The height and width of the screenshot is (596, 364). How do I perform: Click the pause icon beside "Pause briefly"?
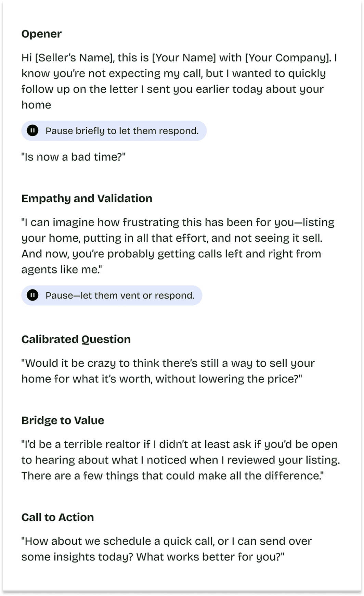coord(32,131)
